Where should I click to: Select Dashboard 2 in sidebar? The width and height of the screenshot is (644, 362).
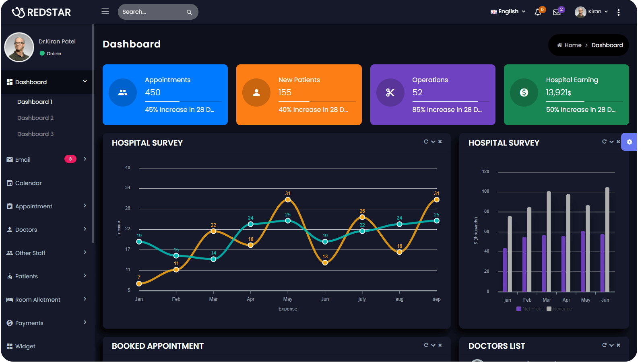pyautogui.click(x=35, y=118)
